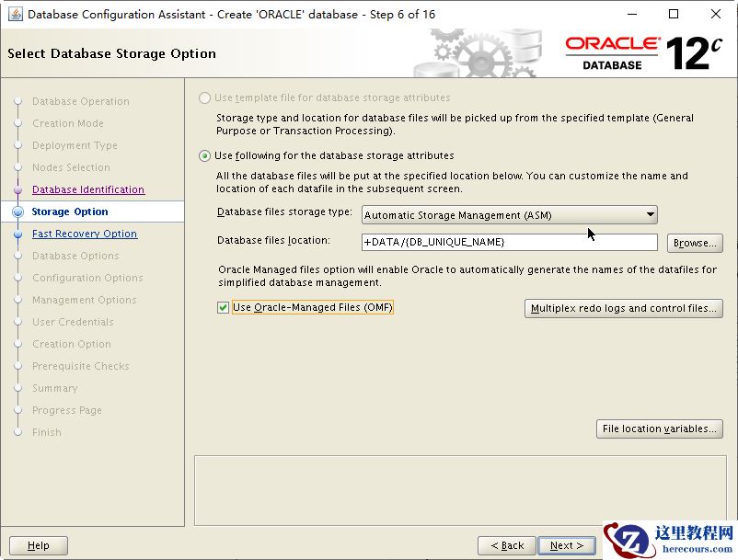738x560 pixels.
Task: Open File location variables dialog
Action: click(660, 429)
